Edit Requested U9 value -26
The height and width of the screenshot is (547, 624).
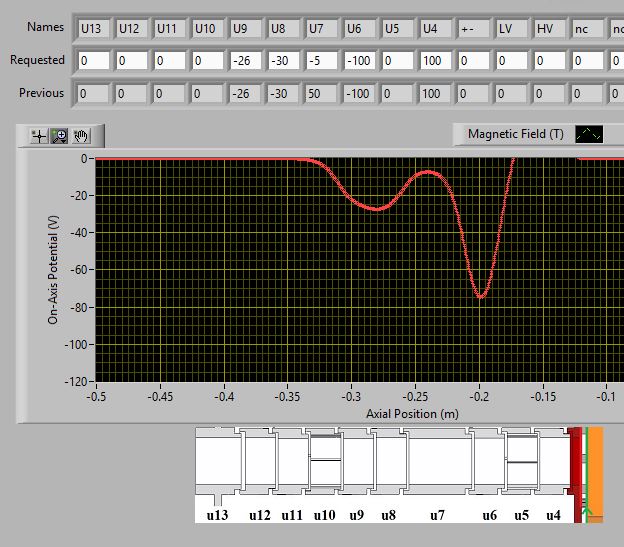246,60
